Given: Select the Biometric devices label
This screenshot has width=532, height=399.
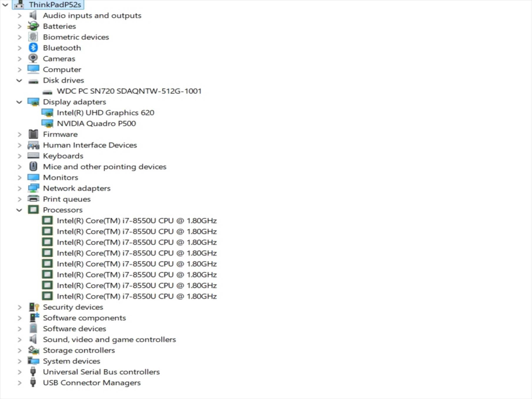Looking at the screenshot, I should pos(76,37).
